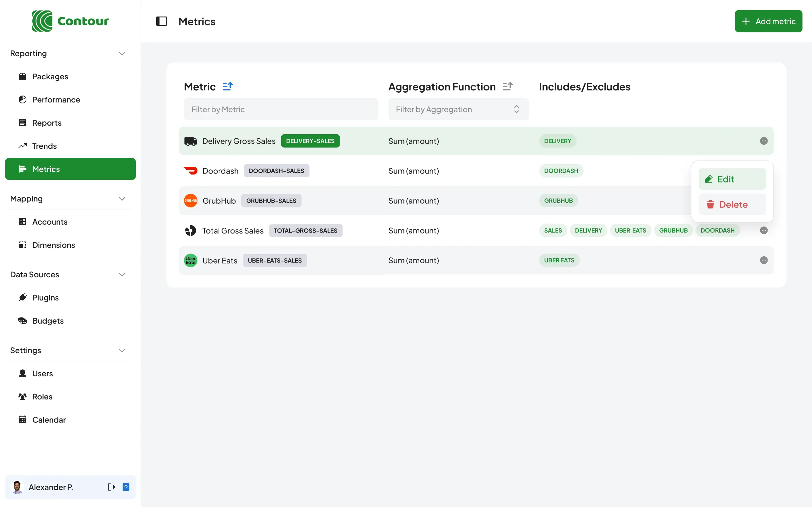The height and width of the screenshot is (507, 812).
Task: Sort by the Aggregation Function arrow icon
Action: pyautogui.click(x=508, y=86)
